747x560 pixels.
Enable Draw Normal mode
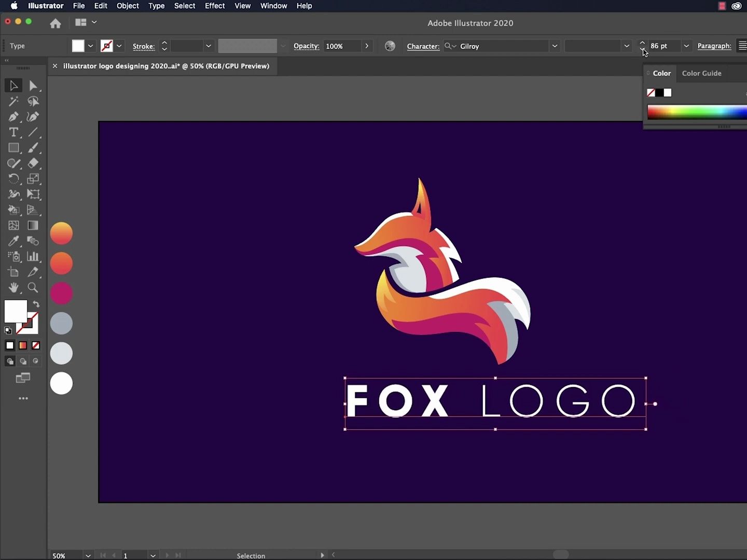[10, 361]
